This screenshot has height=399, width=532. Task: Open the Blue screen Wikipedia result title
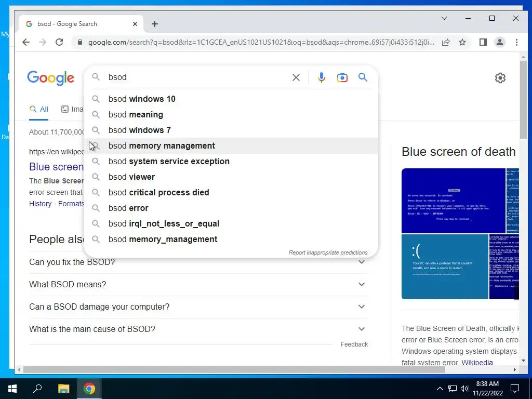coord(56,167)
